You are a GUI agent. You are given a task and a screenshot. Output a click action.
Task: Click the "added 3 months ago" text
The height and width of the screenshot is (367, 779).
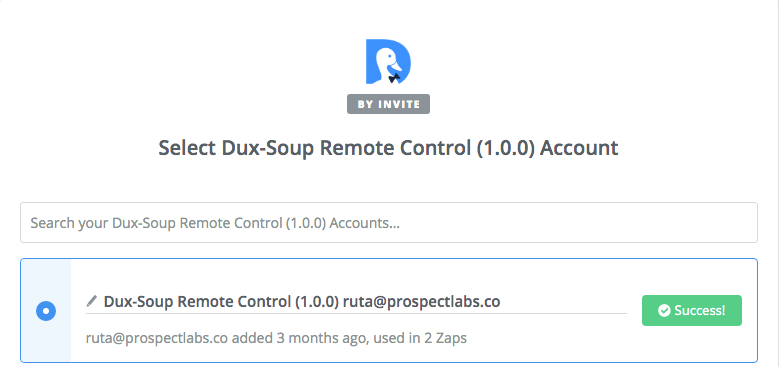(300, 339)
